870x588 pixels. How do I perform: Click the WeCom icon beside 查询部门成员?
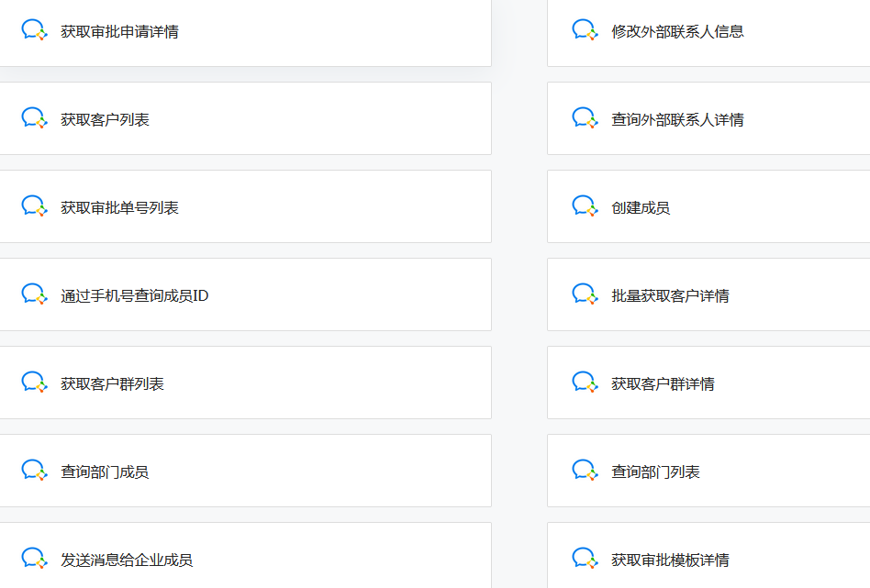pos(34,470)
